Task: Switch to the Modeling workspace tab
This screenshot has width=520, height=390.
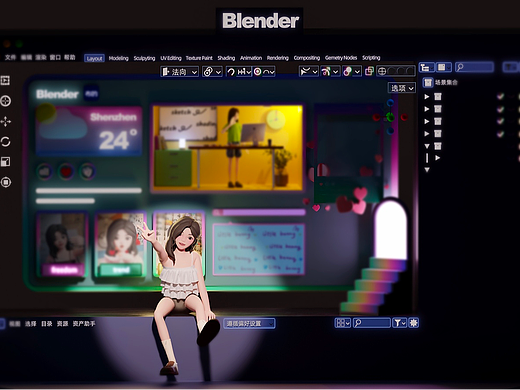Action: [x=118, y=58]
